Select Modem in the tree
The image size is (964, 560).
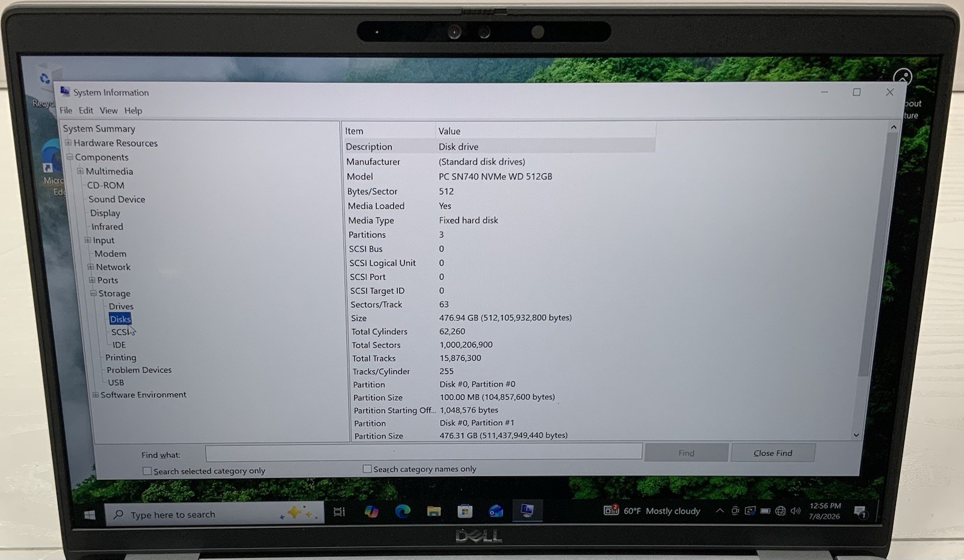(x=110, y=254)
